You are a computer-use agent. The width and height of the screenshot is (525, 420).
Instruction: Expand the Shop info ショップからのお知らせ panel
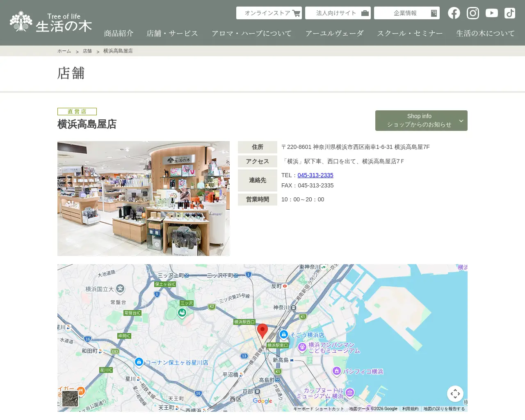[x=421, y=121]
